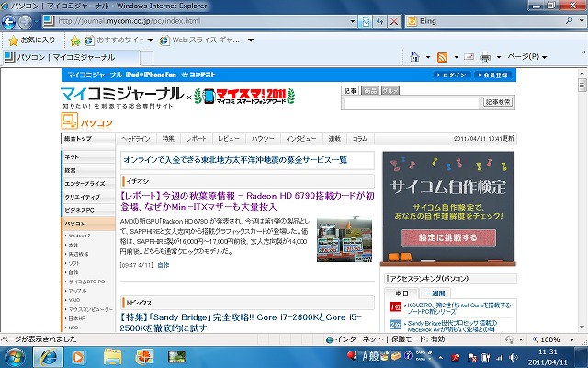Click the Compatibility View icon in address bar

coord(365,21)
